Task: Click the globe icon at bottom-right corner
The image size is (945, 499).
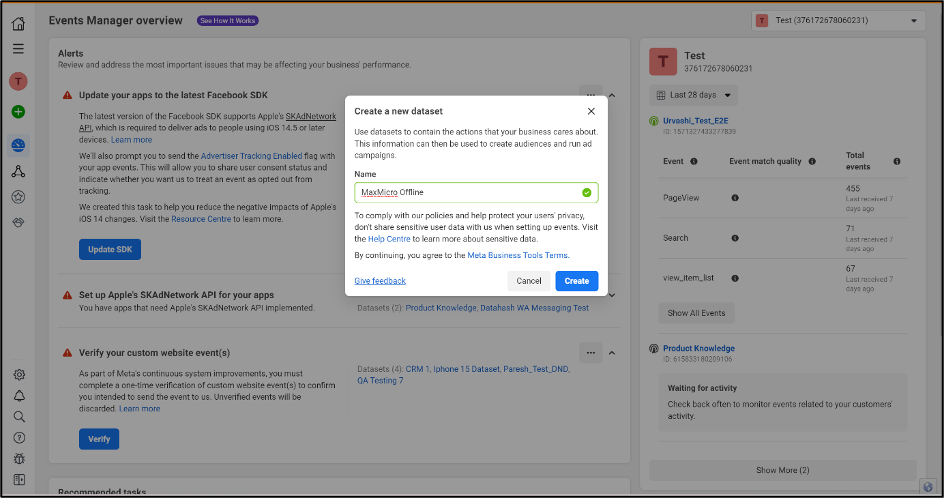Action: pos(928,487)
